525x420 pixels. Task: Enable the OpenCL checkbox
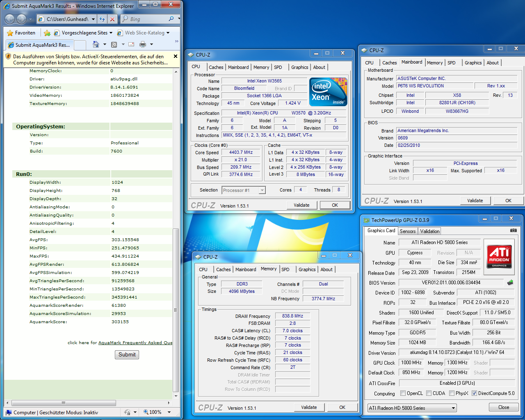(402, 393)
